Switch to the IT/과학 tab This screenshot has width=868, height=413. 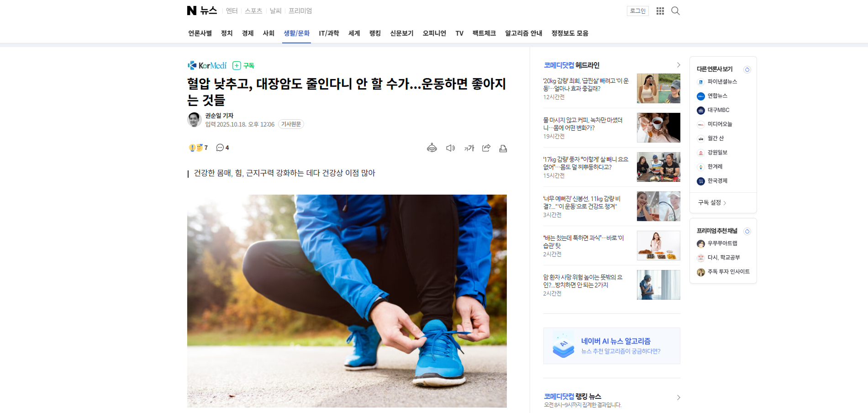point(329,33)
